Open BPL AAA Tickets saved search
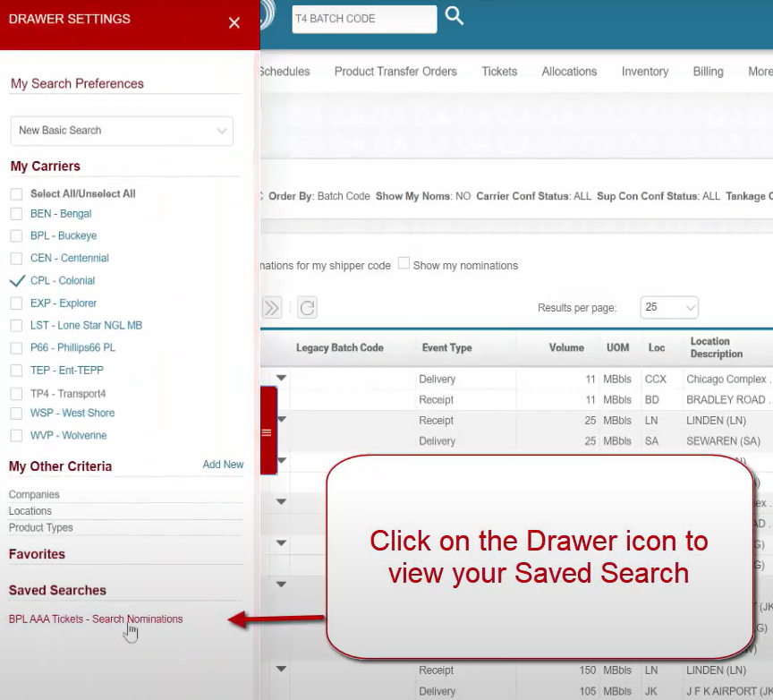The height and width of the screenshot is (700, 773). click(96, 619)
